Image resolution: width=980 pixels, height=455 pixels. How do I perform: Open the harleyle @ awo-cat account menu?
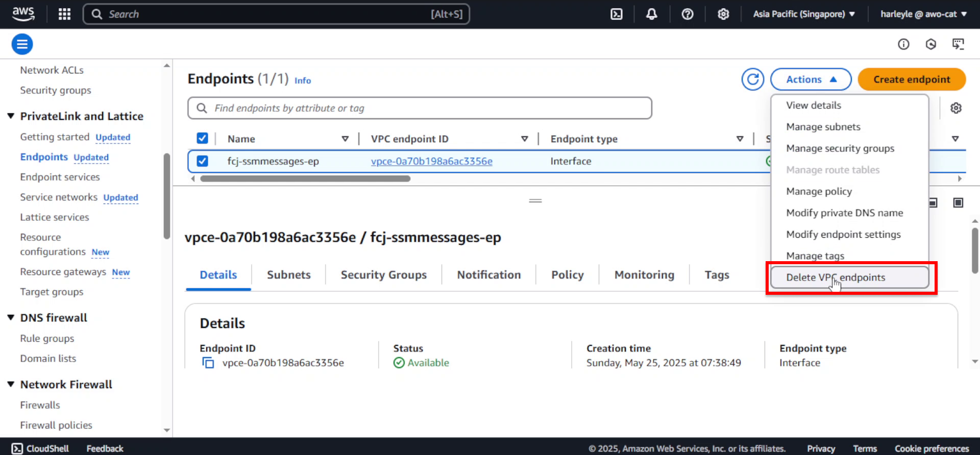pos(923,14)
